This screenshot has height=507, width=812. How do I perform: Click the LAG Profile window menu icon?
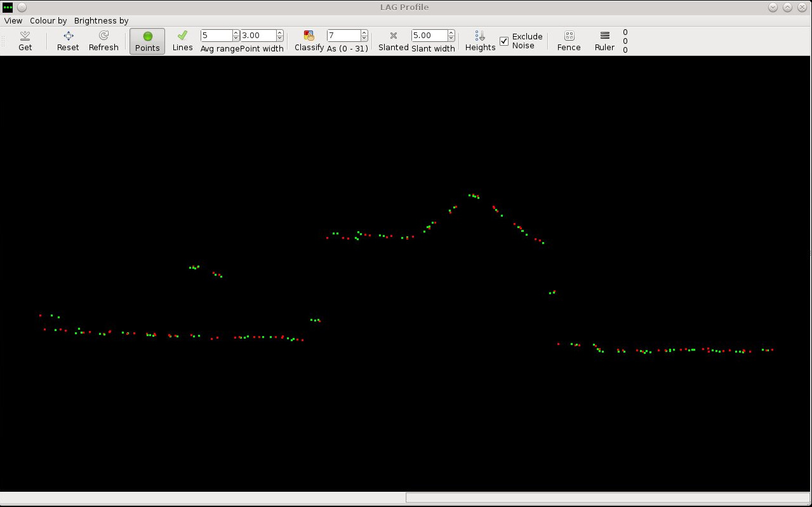(x=8, y=7)
